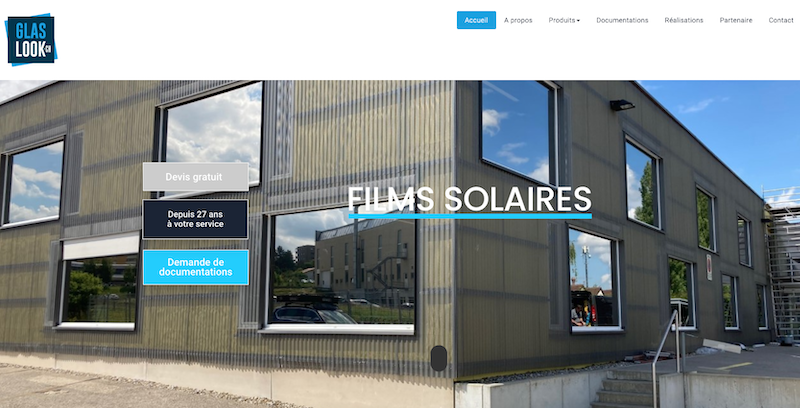View the Réalisations page
800x408 pixels.
coord(684,20)
